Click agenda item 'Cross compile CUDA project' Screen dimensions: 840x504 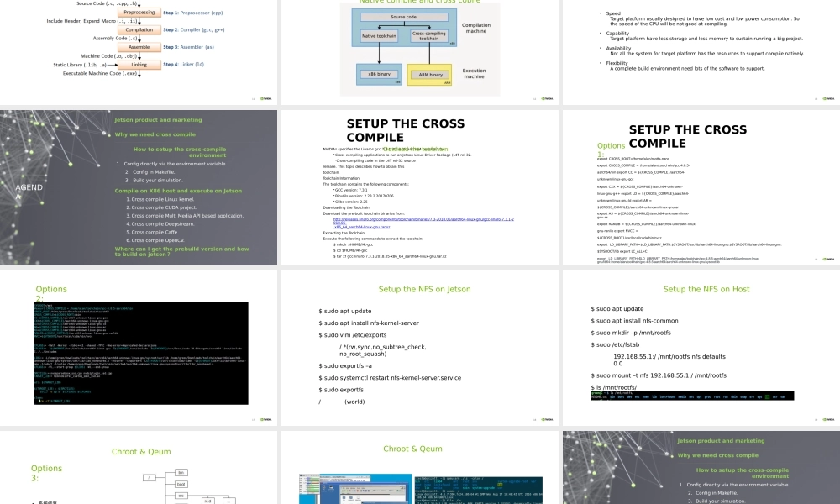(x=164, y=207)
